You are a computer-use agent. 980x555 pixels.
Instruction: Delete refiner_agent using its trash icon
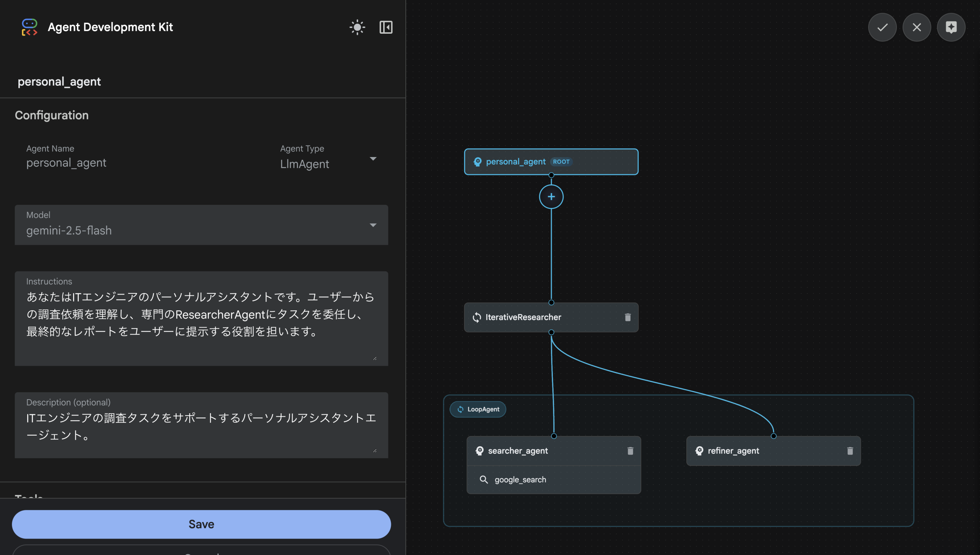(x=850, y=451)
